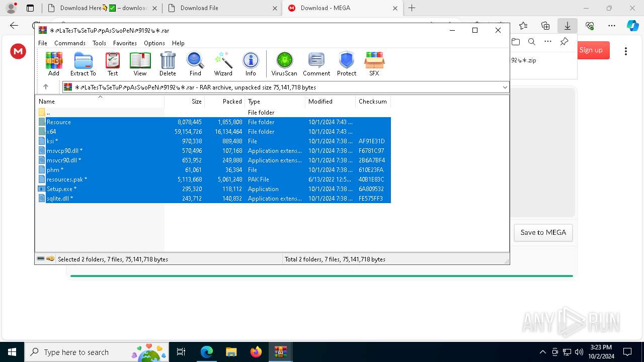This screenshot has width=644, height=362.
Task: Launch the Wizard wand tool
Action: click(x=223, y=64)
